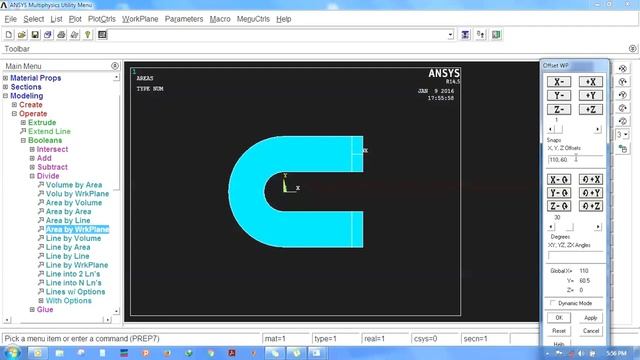This screenshot has height=360, width=640.
Task: Click Reset in Offset WP dialog
Action: [x=559, y=331]
